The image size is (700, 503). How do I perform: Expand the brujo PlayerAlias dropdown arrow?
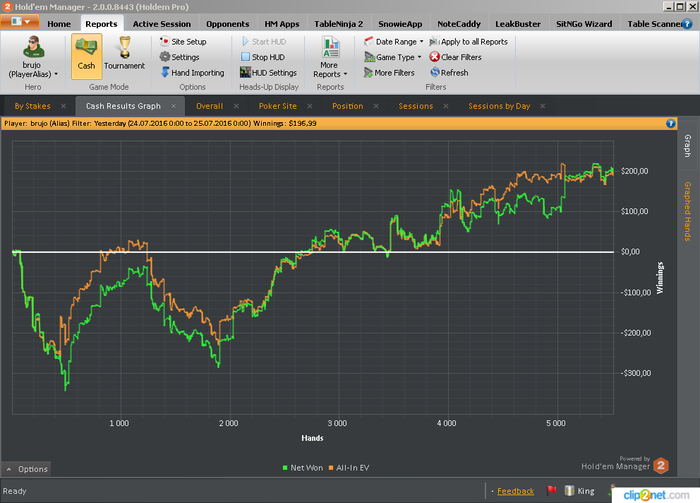tap(56, 74)
